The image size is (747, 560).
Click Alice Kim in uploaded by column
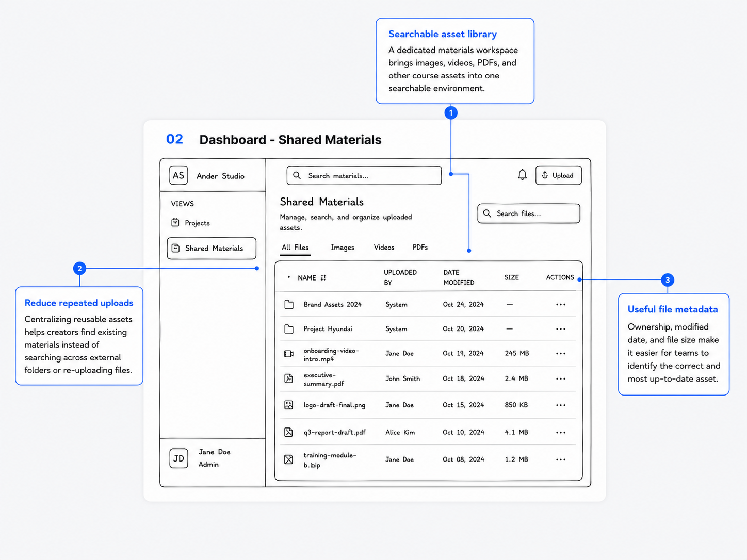point(400,433)
